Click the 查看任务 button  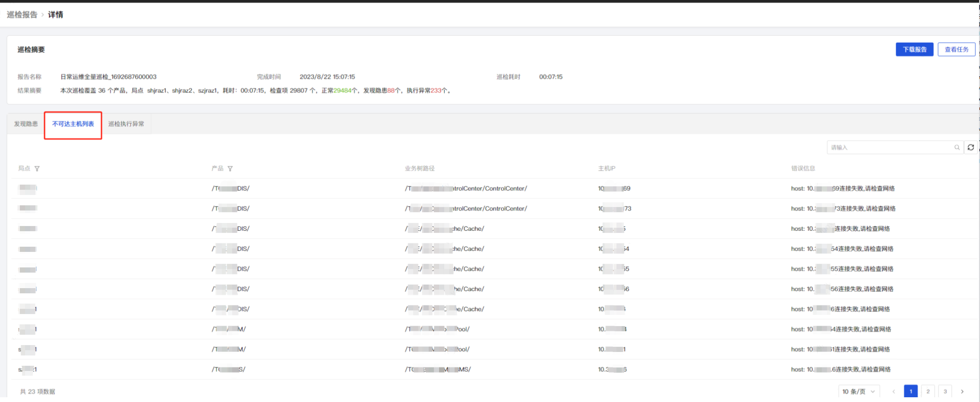tap(956, 50)
